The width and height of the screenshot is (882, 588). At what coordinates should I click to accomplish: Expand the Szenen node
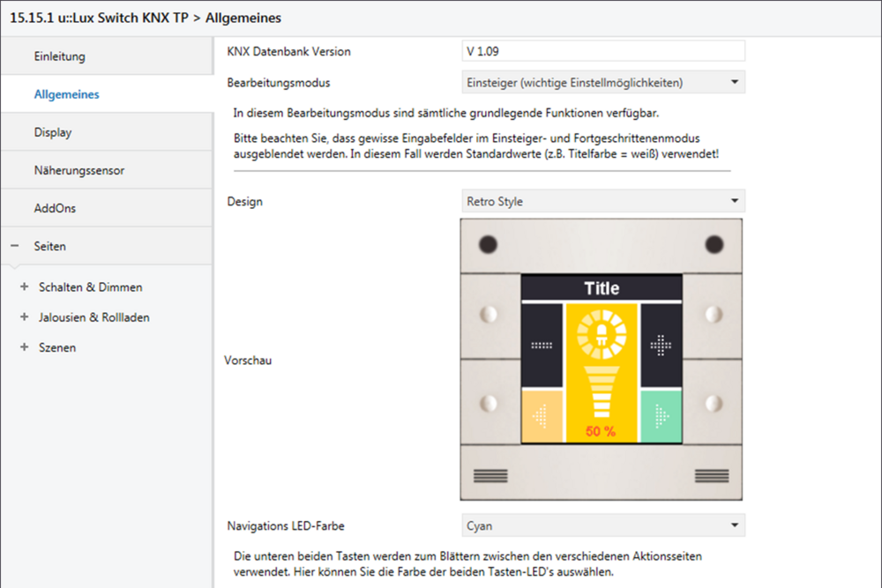pyautogui.click(x=24, y=347)
